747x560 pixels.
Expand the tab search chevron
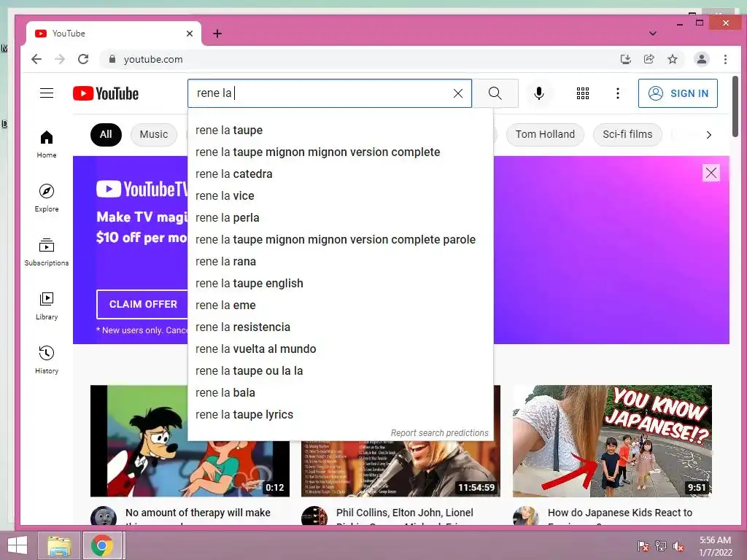click(653, 34)
